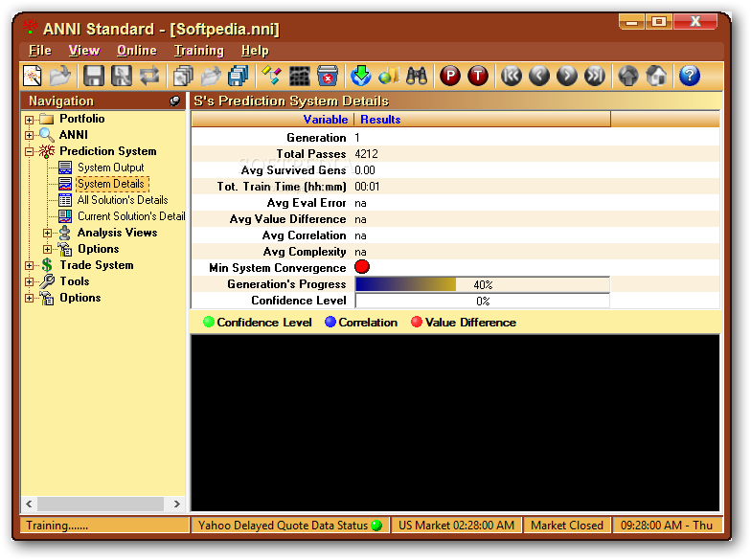
Task: Open the File menu
Action: pyautogui.click(x=40, y=50)
